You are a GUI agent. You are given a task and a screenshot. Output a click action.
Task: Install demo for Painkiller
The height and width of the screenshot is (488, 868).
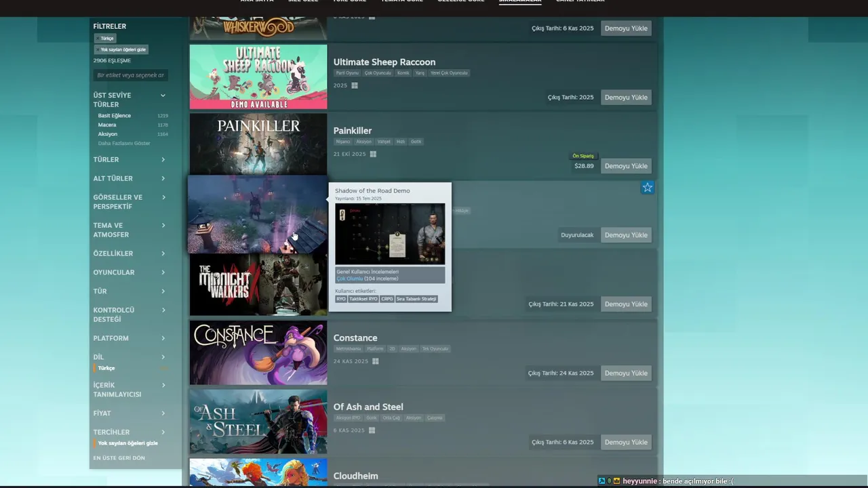click(x=626, y=166)
